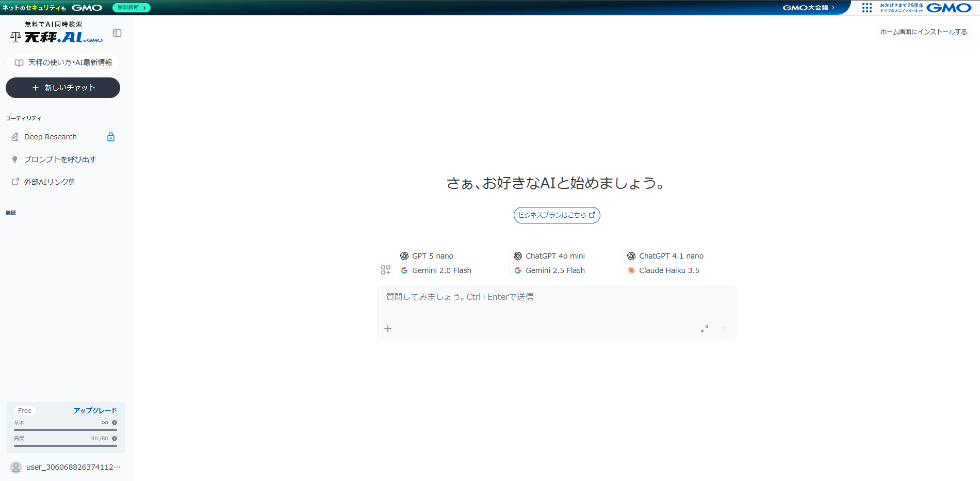The width and height of the screenshot is (980, 481).
Task: Collapse the sidebar with the panel icon
Action: tap(118, 33)
